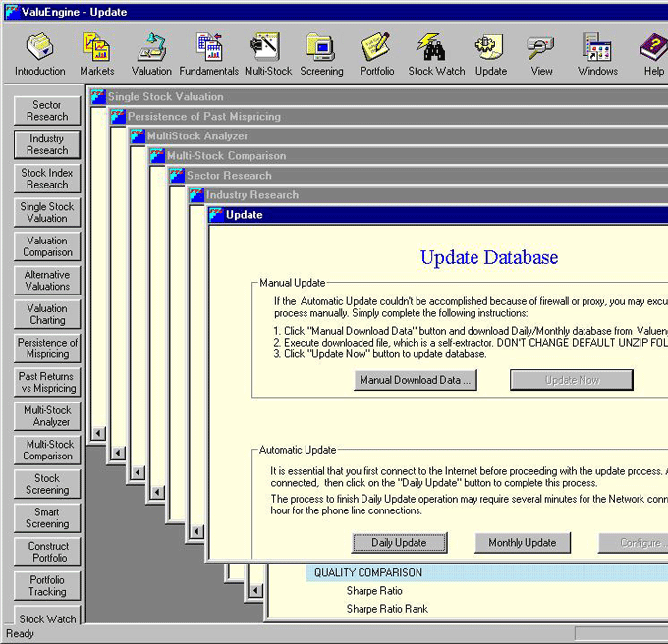Click the Manual Download Data button
The height and width of the screenshot is (644, 668).
[x=416, y=380]
